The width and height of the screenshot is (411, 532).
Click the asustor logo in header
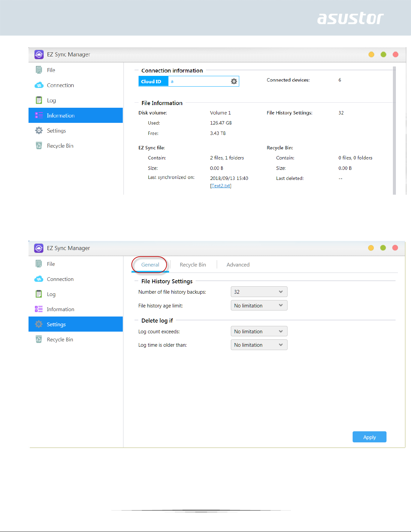point(350,18)
